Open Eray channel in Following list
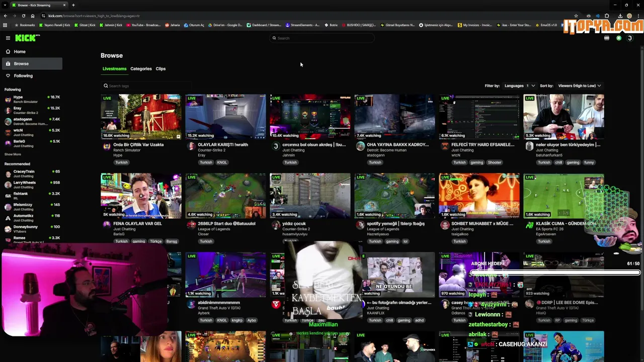Screen dimensions: 644x362 tap(32, 110)
